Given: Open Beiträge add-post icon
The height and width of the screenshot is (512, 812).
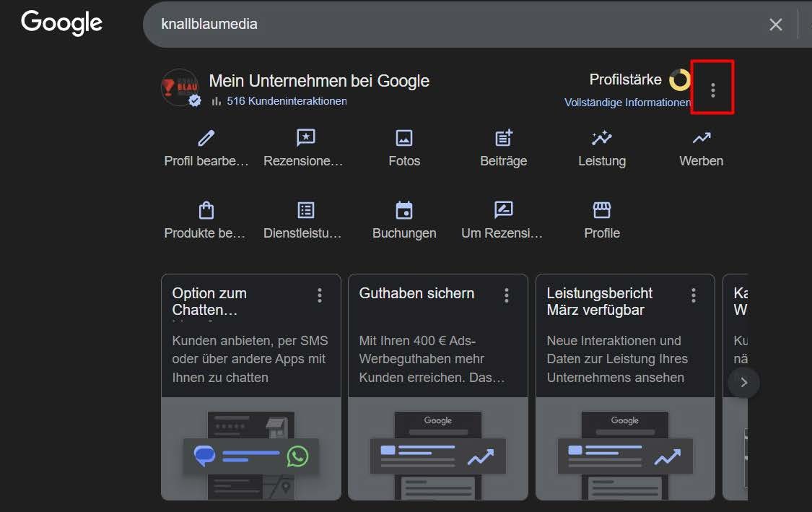Looking at the screenshot, I should (x=503, y=138).
